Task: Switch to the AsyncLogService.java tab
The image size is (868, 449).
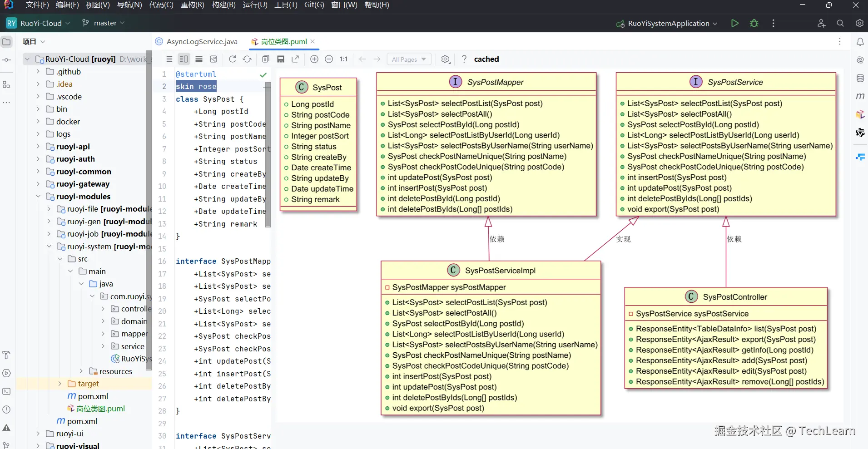Action: [x=202, y=42]
